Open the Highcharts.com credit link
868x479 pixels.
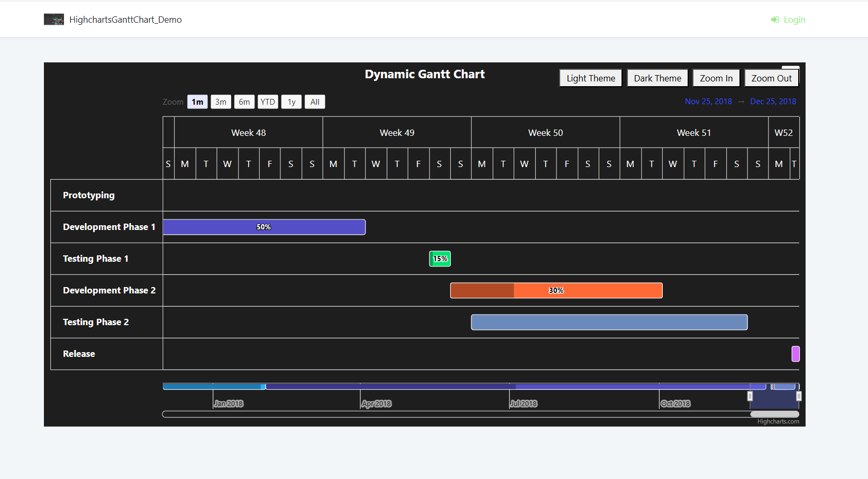(x=777, y=421)
